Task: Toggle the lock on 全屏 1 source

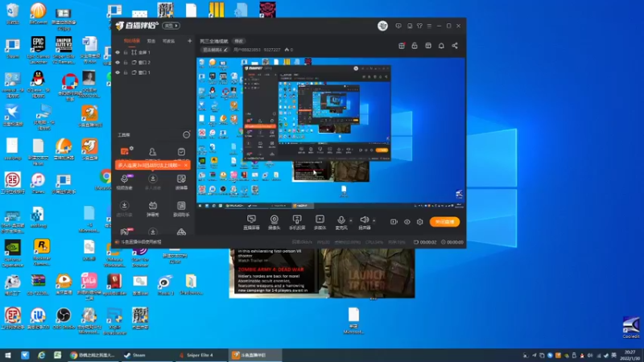Action: tap(126, 52)
